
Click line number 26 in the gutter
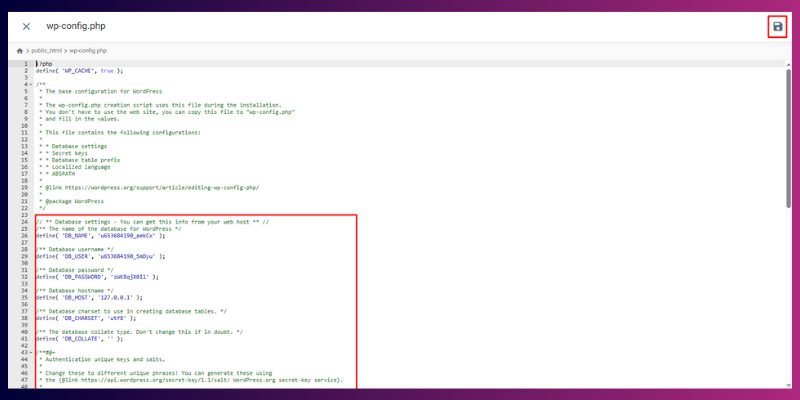pos(24,236)
